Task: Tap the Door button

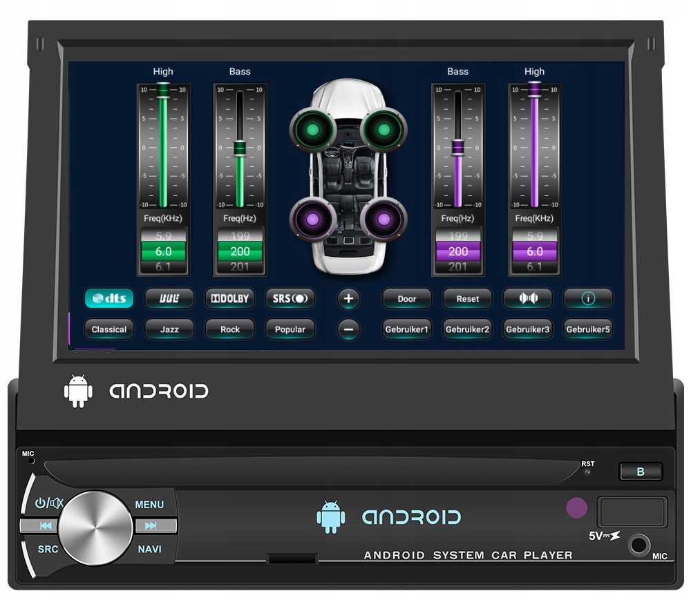Action: [x=407, y=298]
